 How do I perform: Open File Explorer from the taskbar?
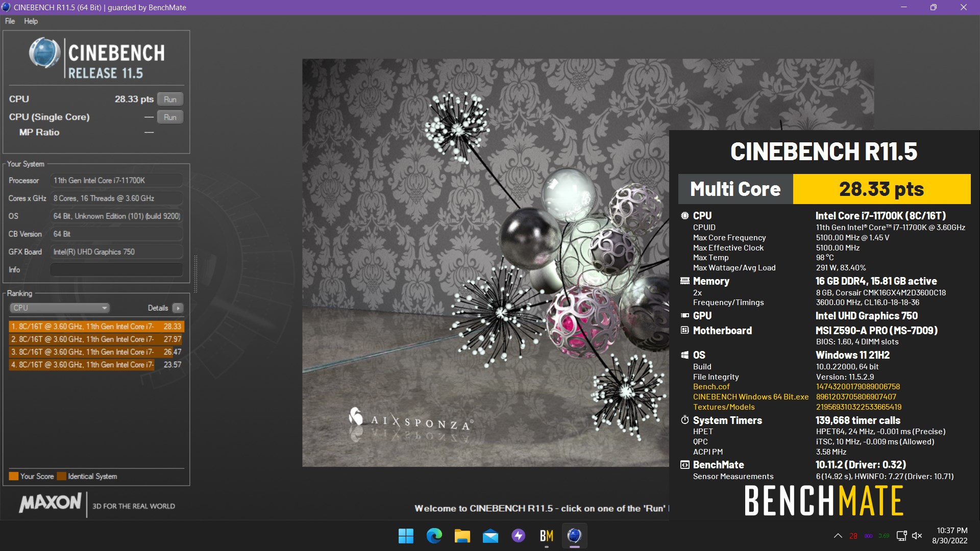click(462, 536)
